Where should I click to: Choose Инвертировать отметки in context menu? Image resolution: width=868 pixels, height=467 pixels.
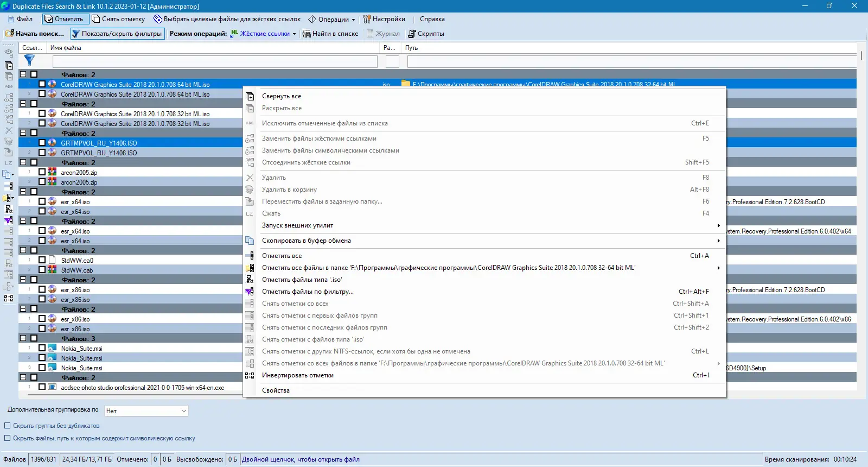pos(484,375)
